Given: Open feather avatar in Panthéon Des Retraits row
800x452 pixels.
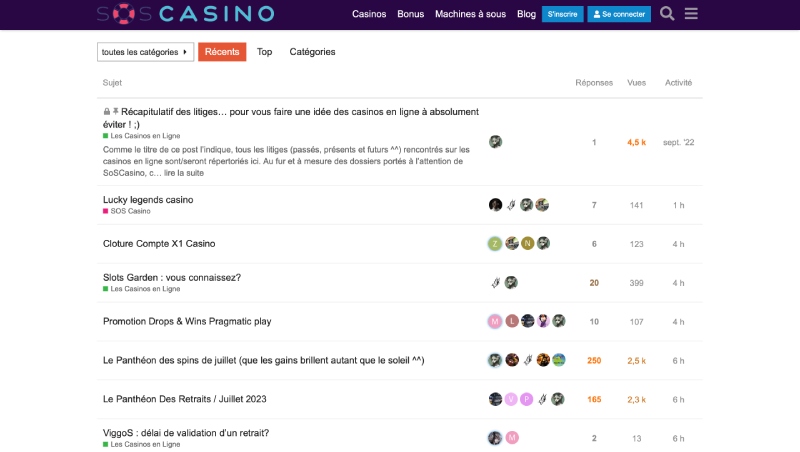Looking at the screenshot, I should (x=542, y=399).
